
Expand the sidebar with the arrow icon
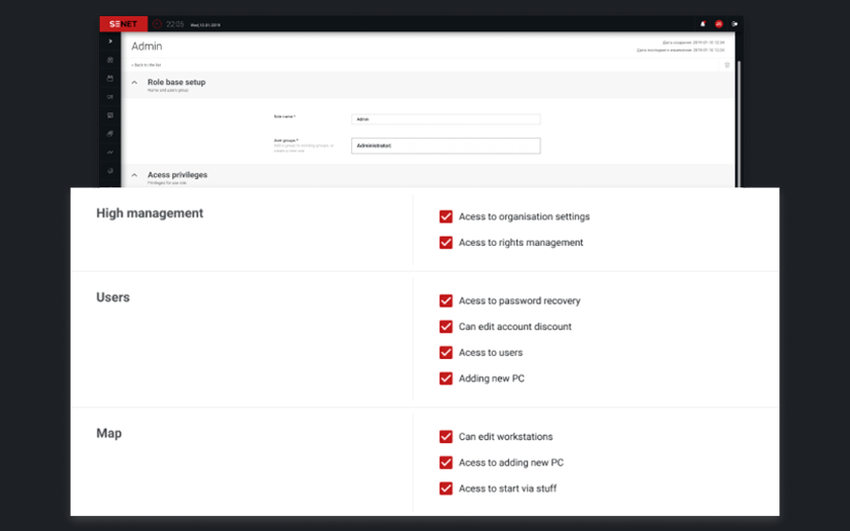click(x=110, y=42)
